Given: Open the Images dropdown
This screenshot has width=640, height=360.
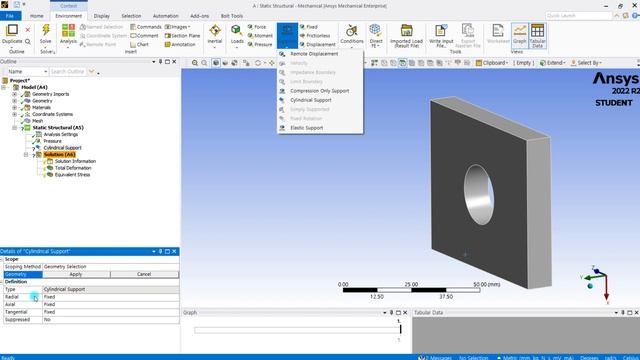Looking at the screenshot, I should 178,27.
